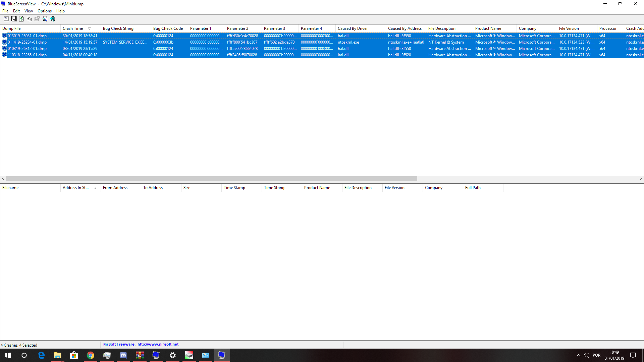
Task: Open the NirSoft website link in status bar
Action: tap(158, 344)
